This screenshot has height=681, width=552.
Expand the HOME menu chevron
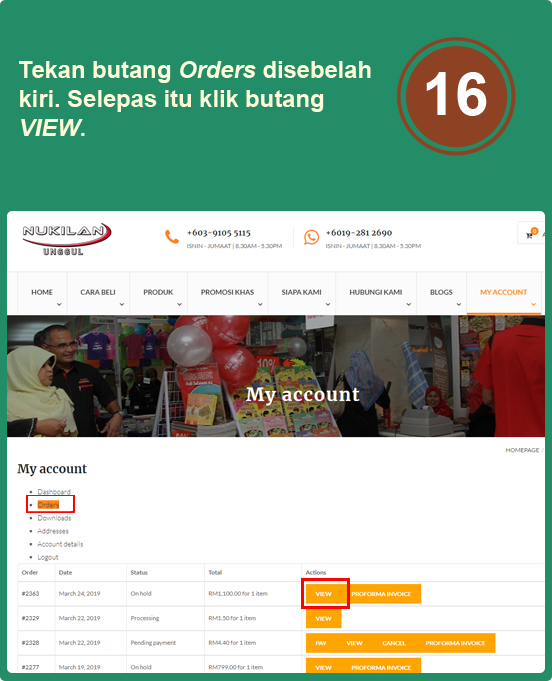click(59, 304)
